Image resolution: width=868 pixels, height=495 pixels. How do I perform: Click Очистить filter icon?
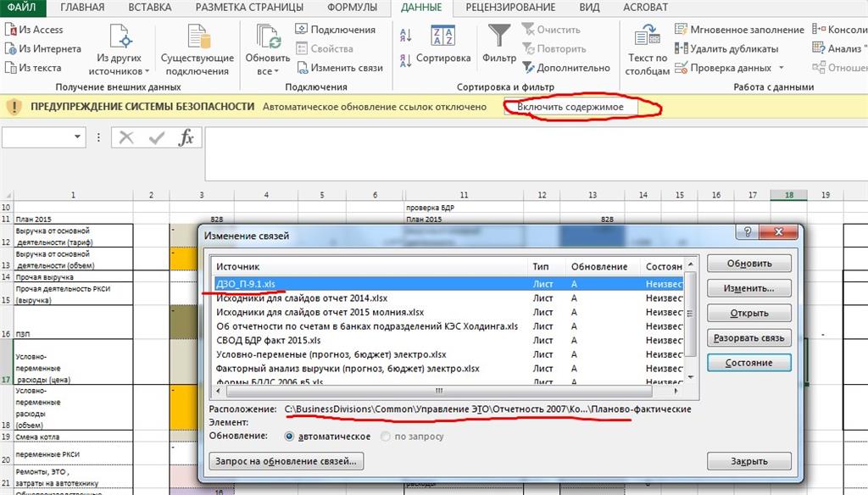tap(528, 30)
